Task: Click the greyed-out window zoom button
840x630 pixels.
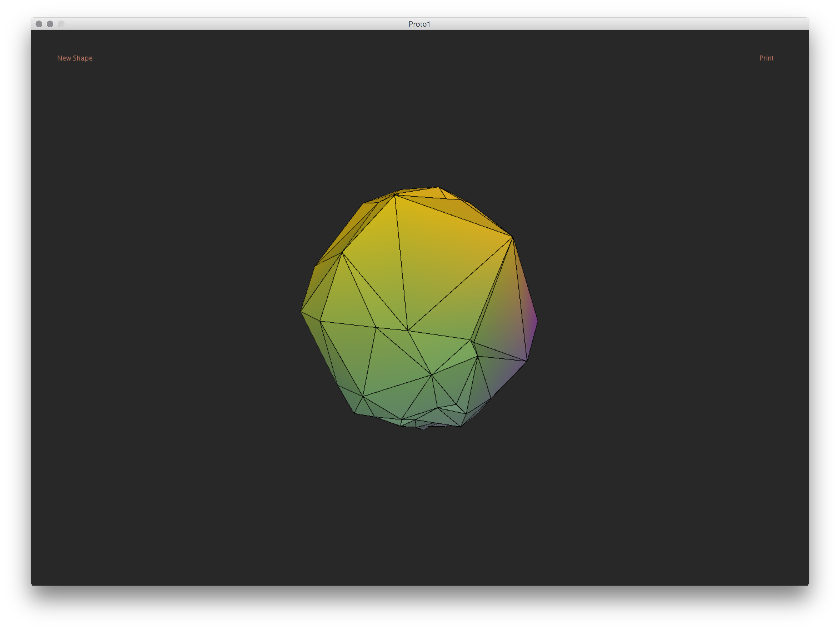Action: (61, 24)
